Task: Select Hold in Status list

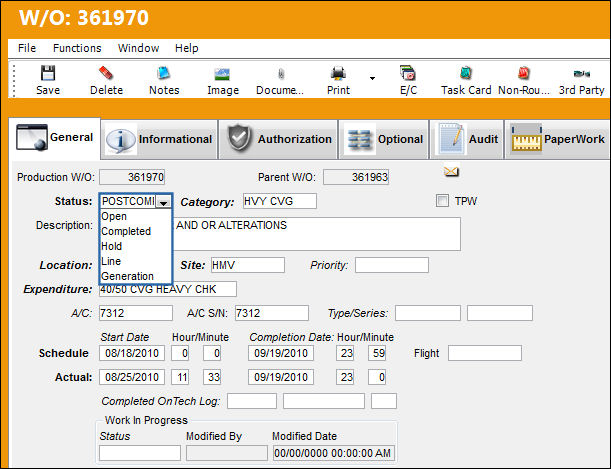Action: pos(136,246)
